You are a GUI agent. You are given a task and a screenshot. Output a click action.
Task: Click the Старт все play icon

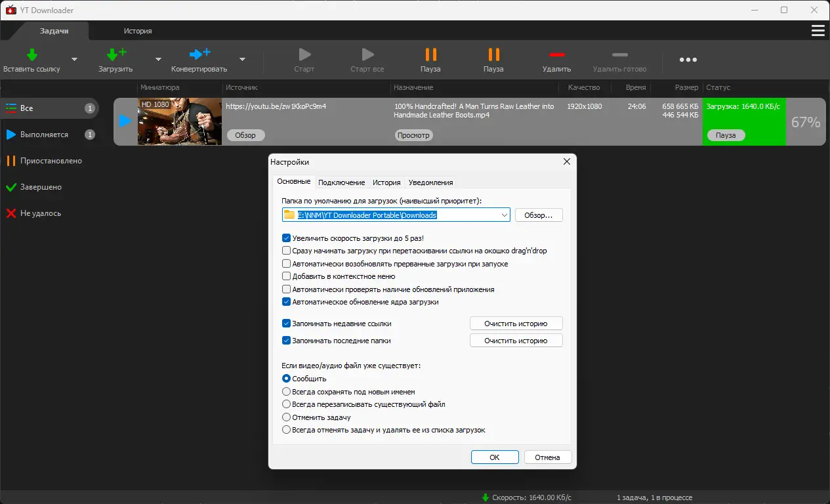(367, 54)
